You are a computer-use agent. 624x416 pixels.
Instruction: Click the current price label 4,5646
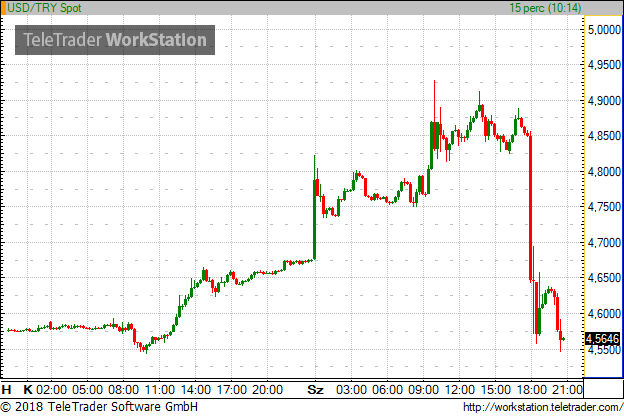point(603,339)
